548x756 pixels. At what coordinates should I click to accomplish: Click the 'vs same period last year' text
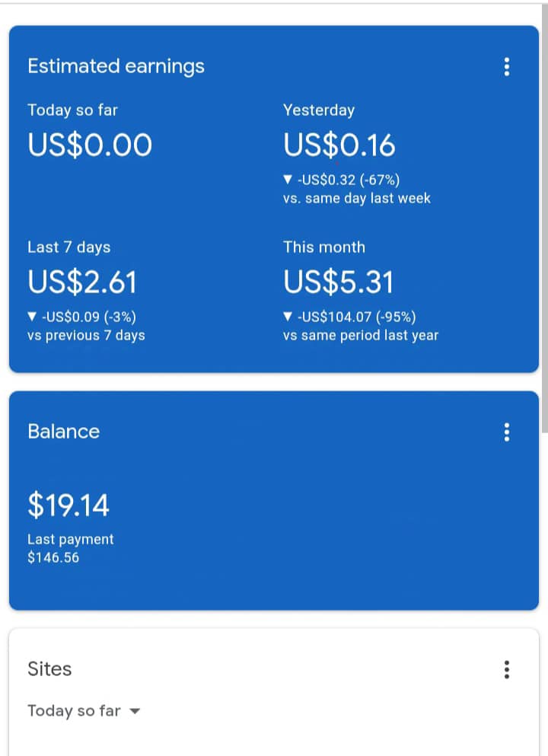(361, 336)
